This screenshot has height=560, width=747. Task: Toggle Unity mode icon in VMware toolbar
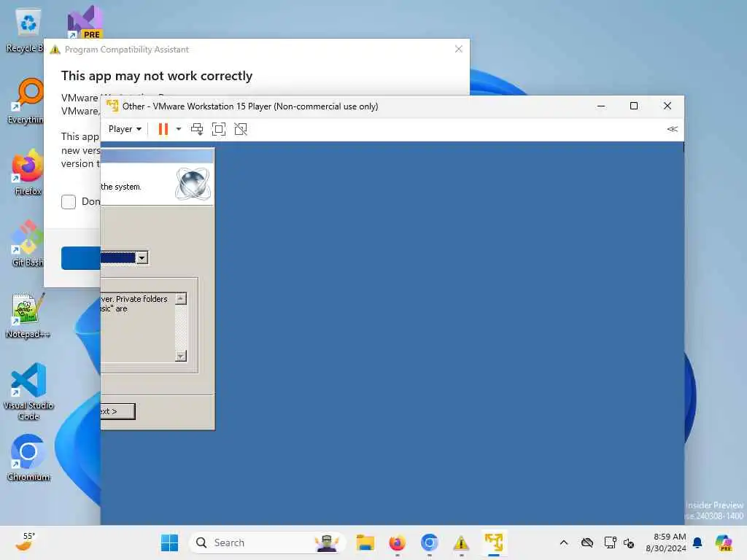(x=241, y=129)
